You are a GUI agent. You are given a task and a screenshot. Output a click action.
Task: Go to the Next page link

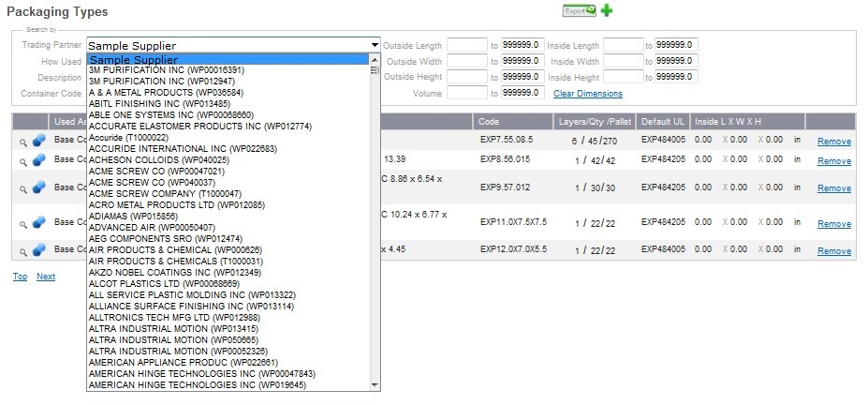point(46,277)
